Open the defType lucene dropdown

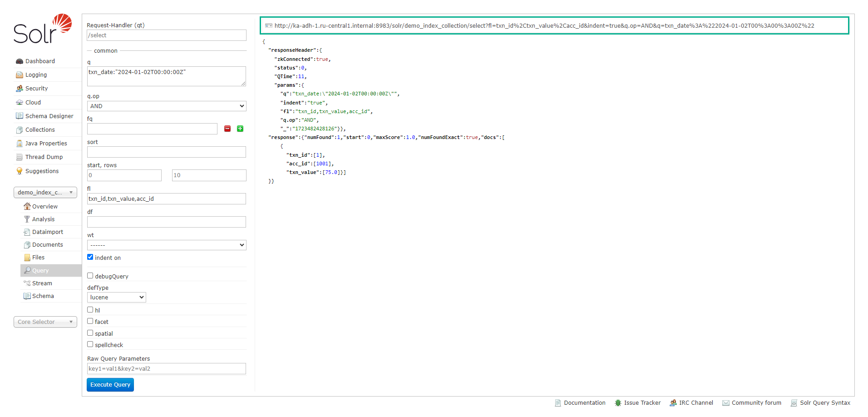117,298
